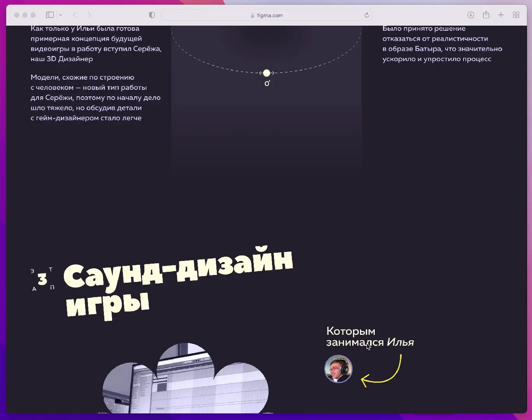The height and width of the screenshot is (420, 532).
Task: Click Ilya's round avatar photo
Action: pos(338,369)
